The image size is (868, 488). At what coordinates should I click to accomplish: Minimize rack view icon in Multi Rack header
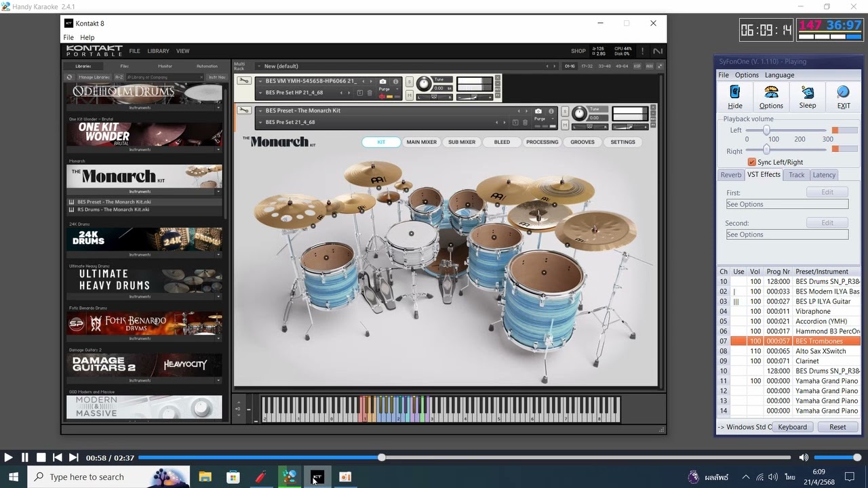(x=660, y=66)
